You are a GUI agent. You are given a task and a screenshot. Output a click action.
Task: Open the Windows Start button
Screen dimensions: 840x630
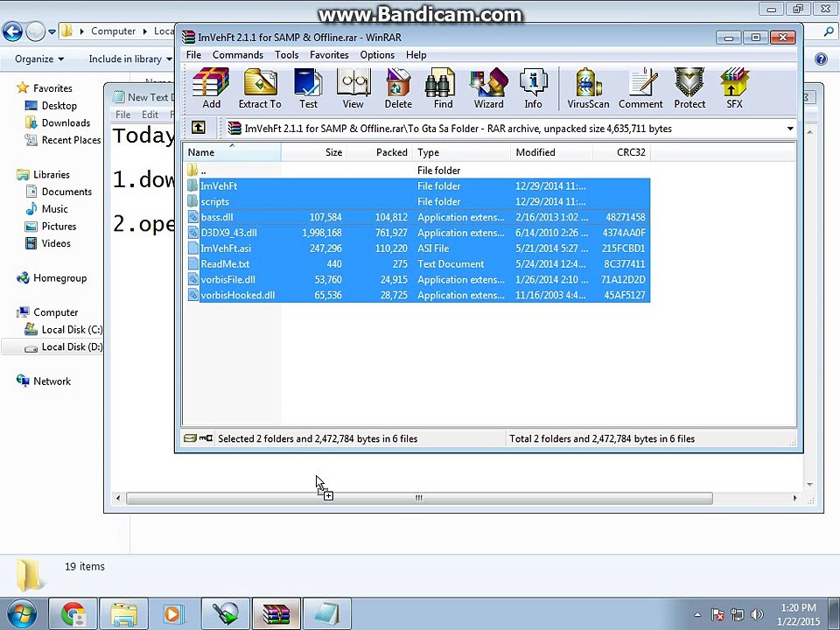(x=20, y=614)
